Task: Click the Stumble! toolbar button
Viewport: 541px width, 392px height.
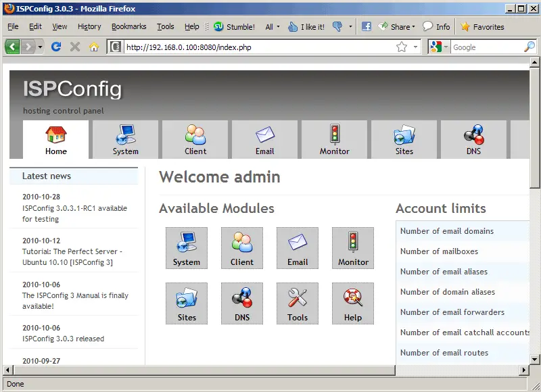Action: coord(235,27)
